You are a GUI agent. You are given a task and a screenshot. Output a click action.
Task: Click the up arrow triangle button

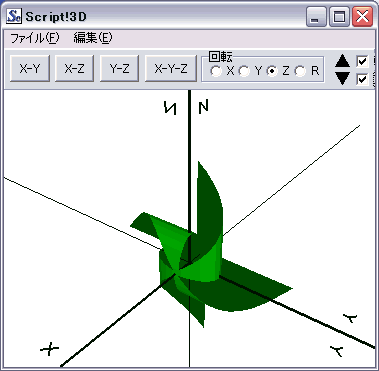click(x=342, y=61)
